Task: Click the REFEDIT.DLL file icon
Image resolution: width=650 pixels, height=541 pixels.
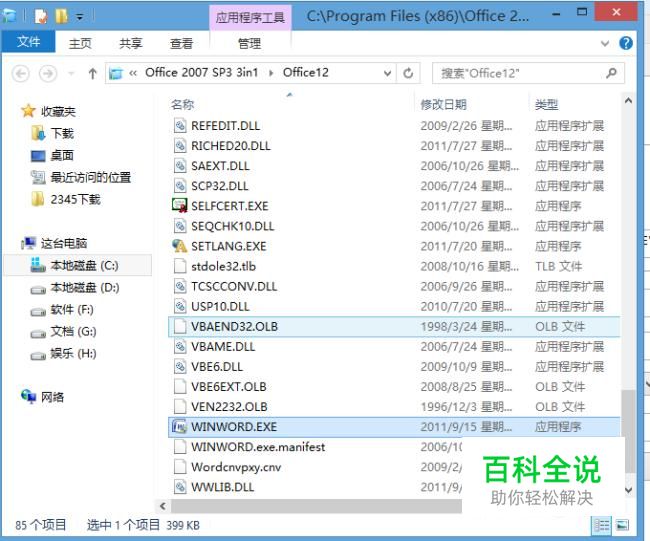Action: click(x=179, y=125)
